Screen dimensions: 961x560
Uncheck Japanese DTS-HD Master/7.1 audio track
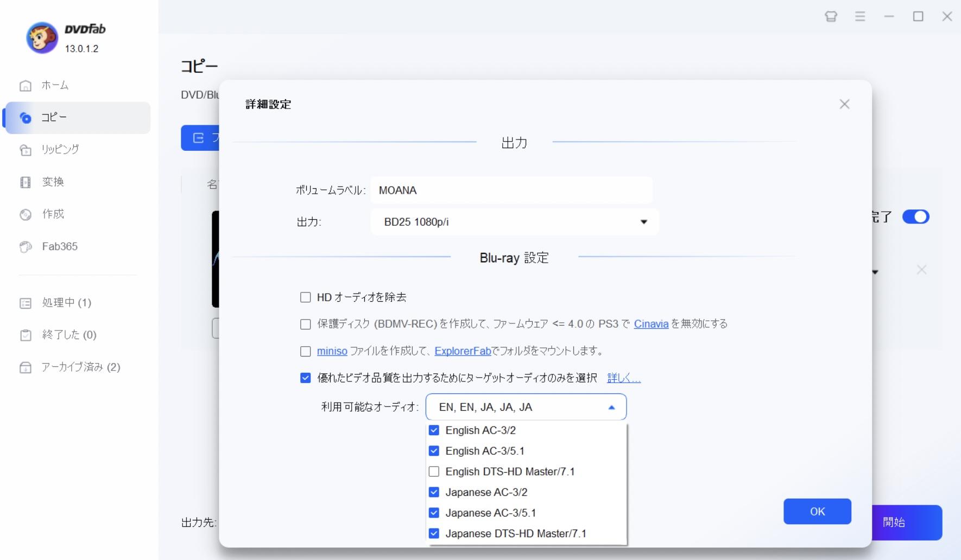click(x=434, y=533)
